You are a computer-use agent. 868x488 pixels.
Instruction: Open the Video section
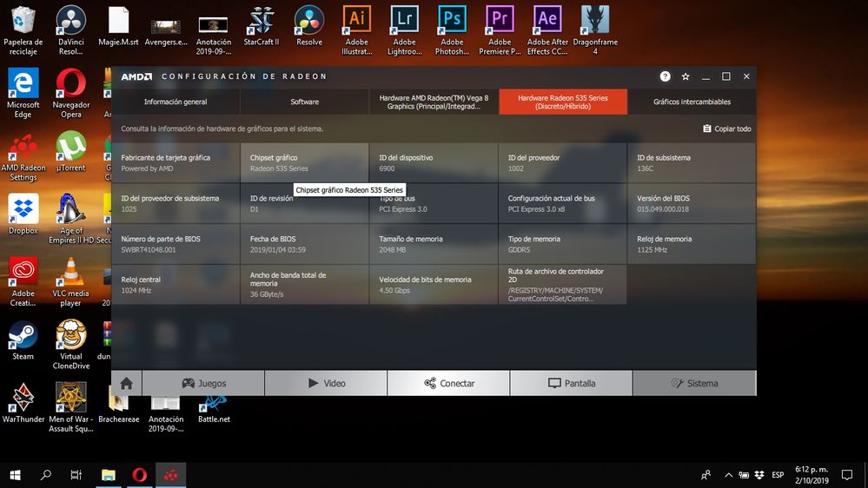[x=326, y=383]
